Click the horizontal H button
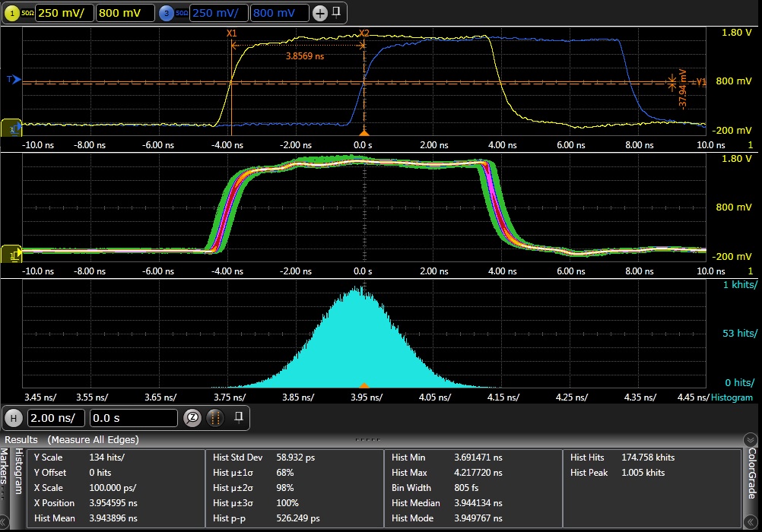The width and height of the screenshot is (762, 532). coord(13,418)
